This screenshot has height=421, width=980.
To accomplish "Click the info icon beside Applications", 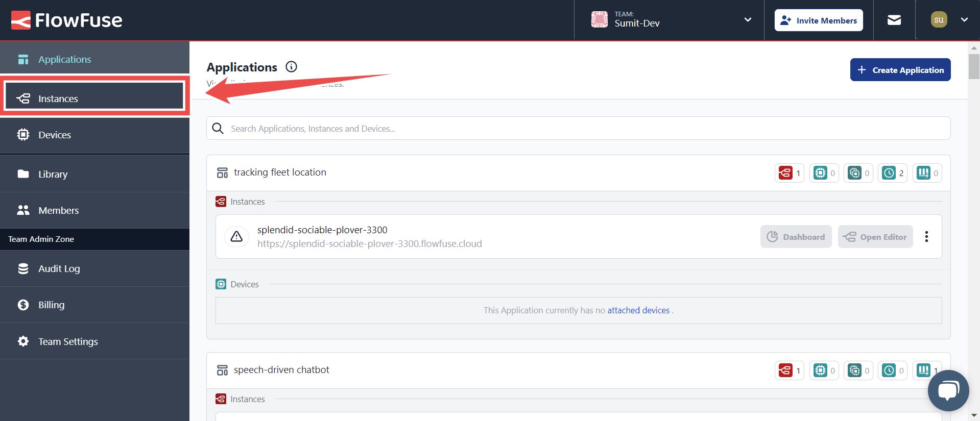I will [x=291, y=67].
